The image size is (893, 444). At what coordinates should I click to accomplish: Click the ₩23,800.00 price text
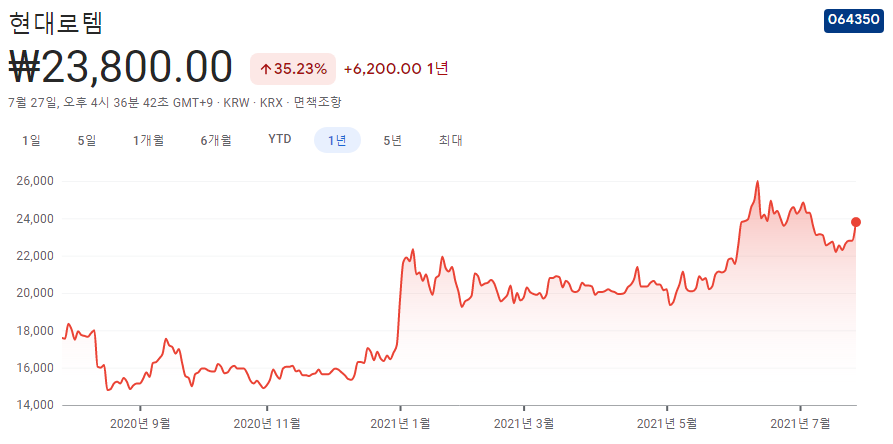pos(121,68)
